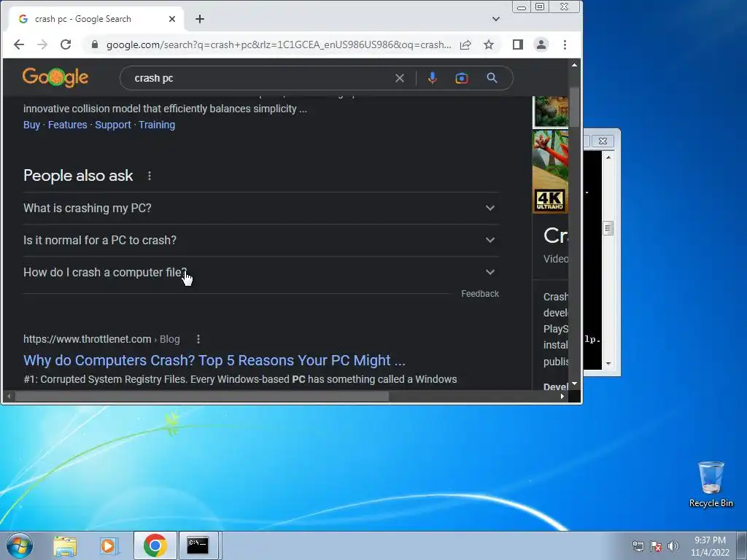Click the volume speaker tray icon
Screen dimensions: 747x560
[x=673, y=546]
